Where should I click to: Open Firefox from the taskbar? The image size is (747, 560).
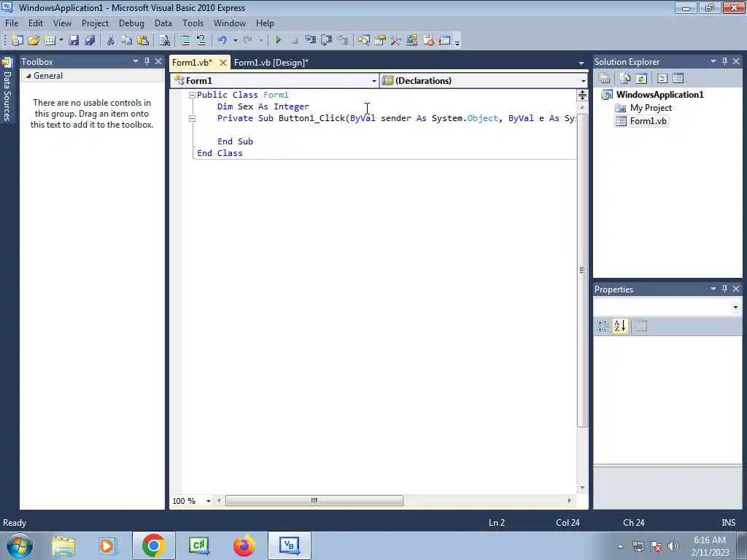point(244,545)
